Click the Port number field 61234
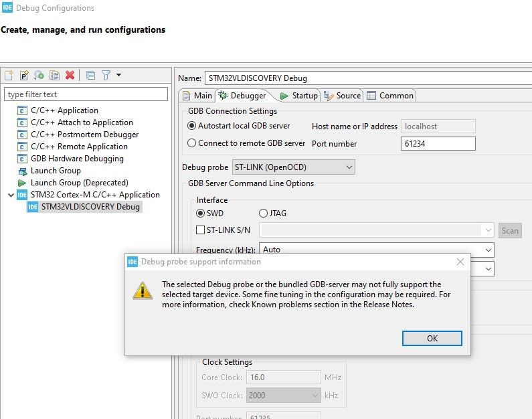This screenshot has height=419, width=532. pos(438,143)
